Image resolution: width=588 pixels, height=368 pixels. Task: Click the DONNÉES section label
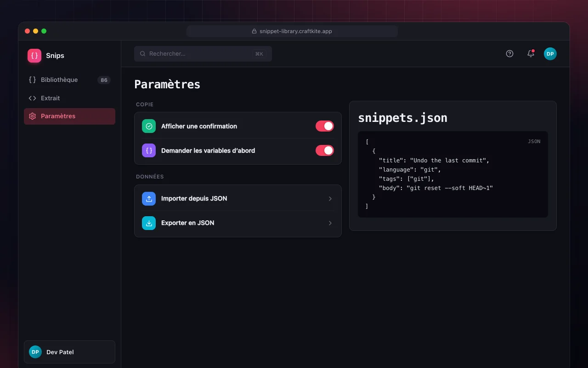[150, 177]
